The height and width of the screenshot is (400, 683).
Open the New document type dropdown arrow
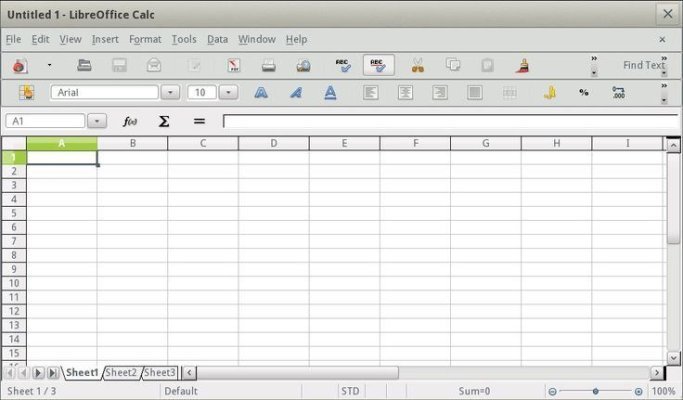pyautogui.click(x=49, y=65)
